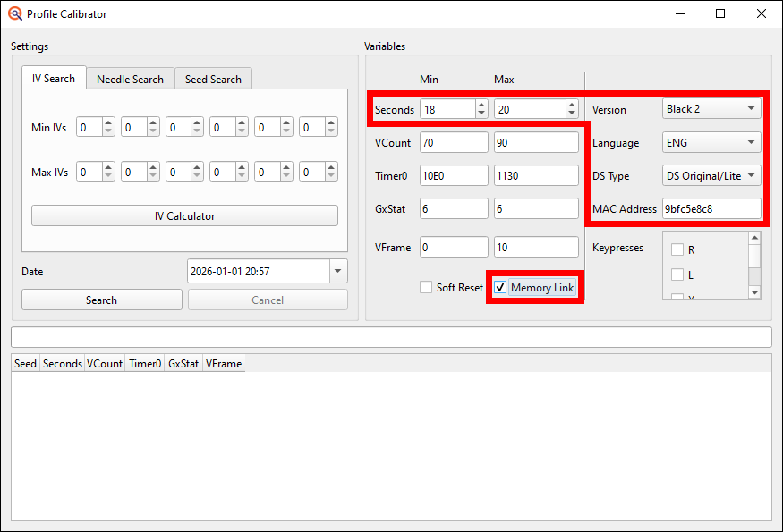Viewport: 783px width, 532px height.
Task: Open the IV Calculator
Action: [184, 215]
